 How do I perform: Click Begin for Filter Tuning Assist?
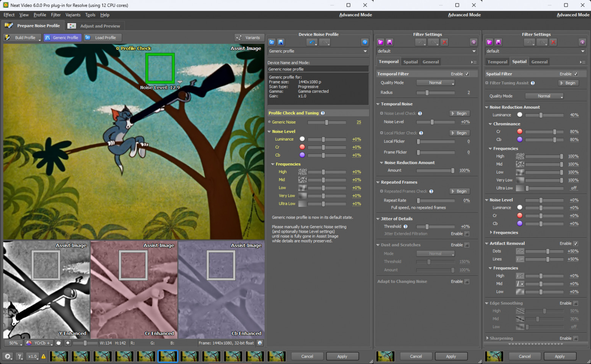point(568,83)
